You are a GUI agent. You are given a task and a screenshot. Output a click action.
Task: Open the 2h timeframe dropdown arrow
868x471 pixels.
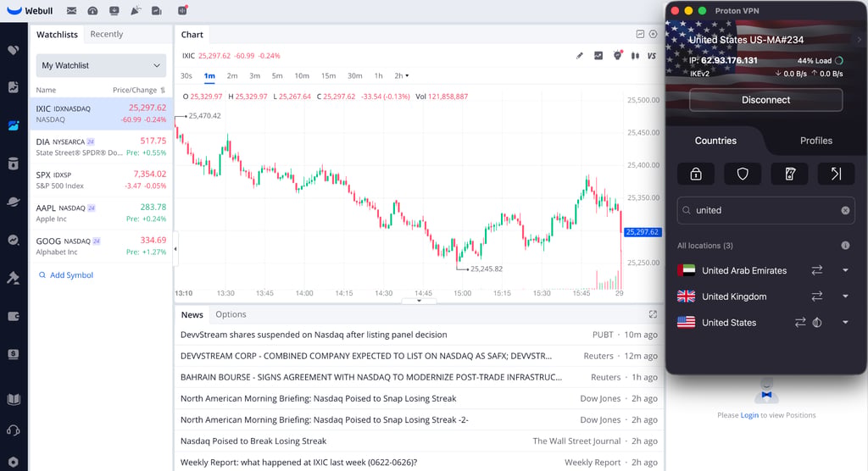click(x=408, y=76)
